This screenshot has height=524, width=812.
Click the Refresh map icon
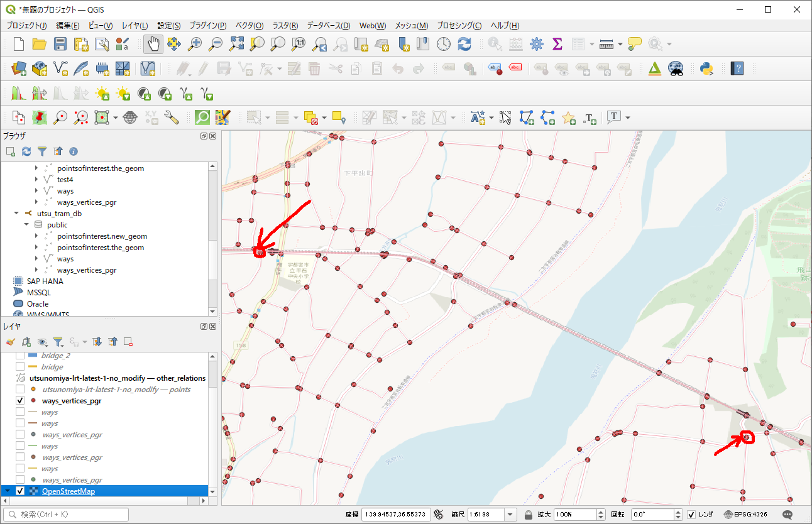(x=464, y=44)
